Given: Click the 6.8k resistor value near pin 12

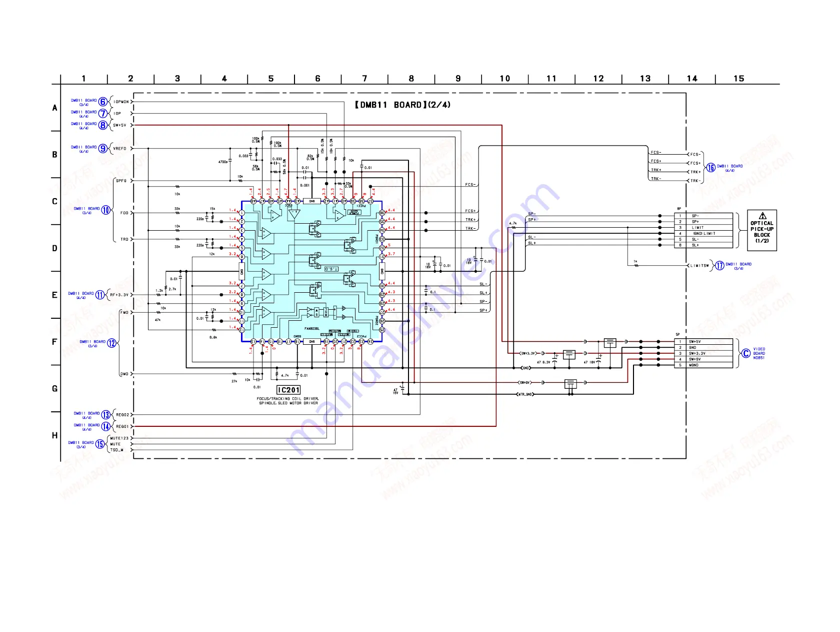Looking at the screenshot, I should click(213, 337).
